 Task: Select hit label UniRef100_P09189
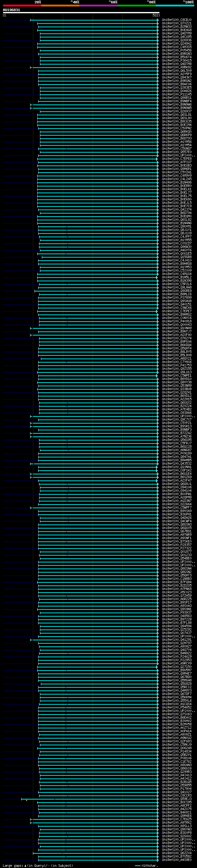(x=176, y=453)
